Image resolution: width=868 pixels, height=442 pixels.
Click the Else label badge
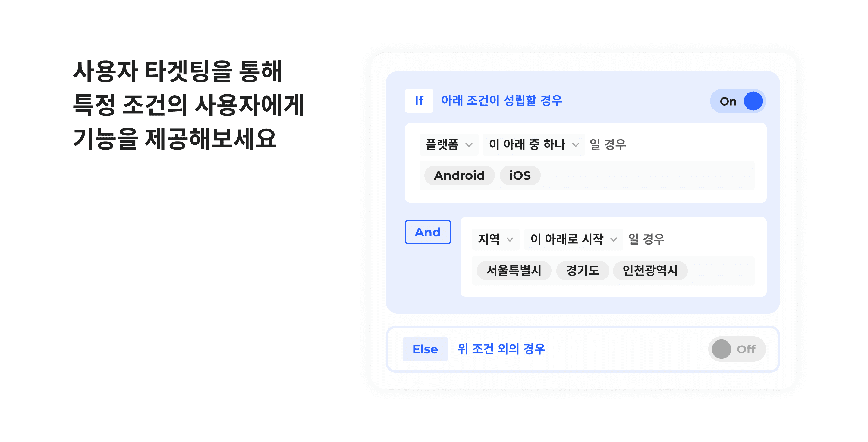(425, 349)
